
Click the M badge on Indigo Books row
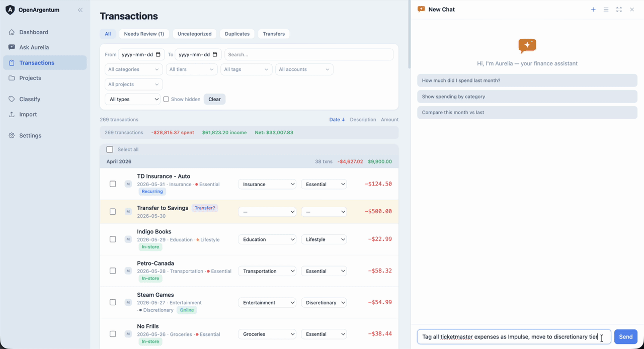tap(128, 239)
